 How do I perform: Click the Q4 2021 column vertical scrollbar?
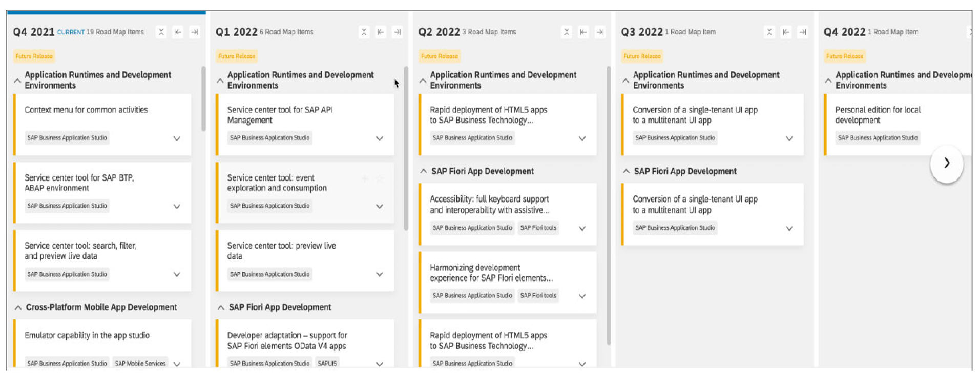point(203,98)
